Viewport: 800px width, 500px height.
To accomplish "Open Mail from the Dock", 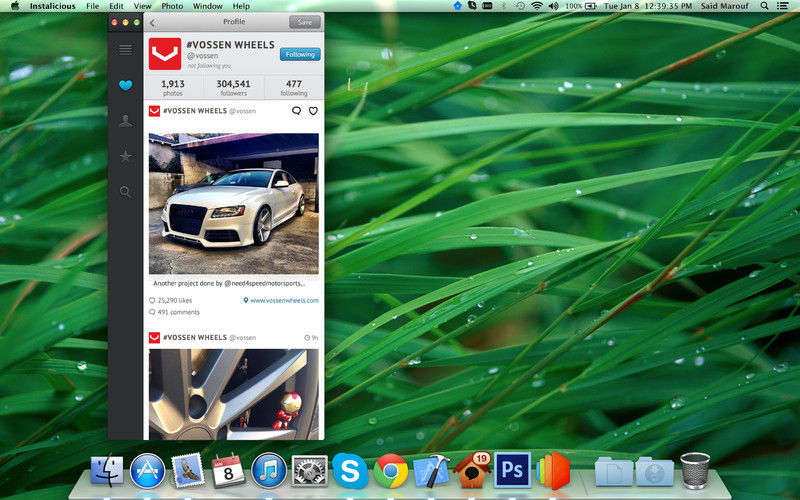I will click(x=188, y=470).
